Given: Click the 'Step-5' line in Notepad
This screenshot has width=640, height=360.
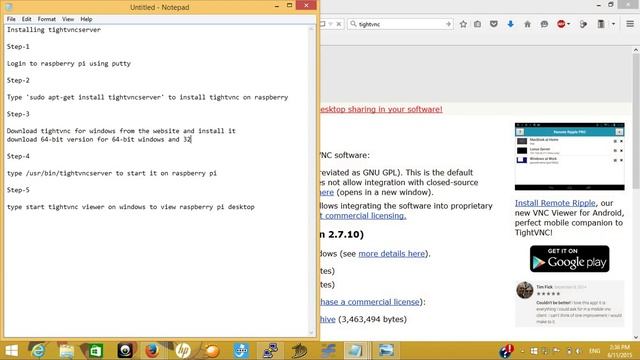Looking at the screenshot, I should pyautogui.click(x=18, y=190).
